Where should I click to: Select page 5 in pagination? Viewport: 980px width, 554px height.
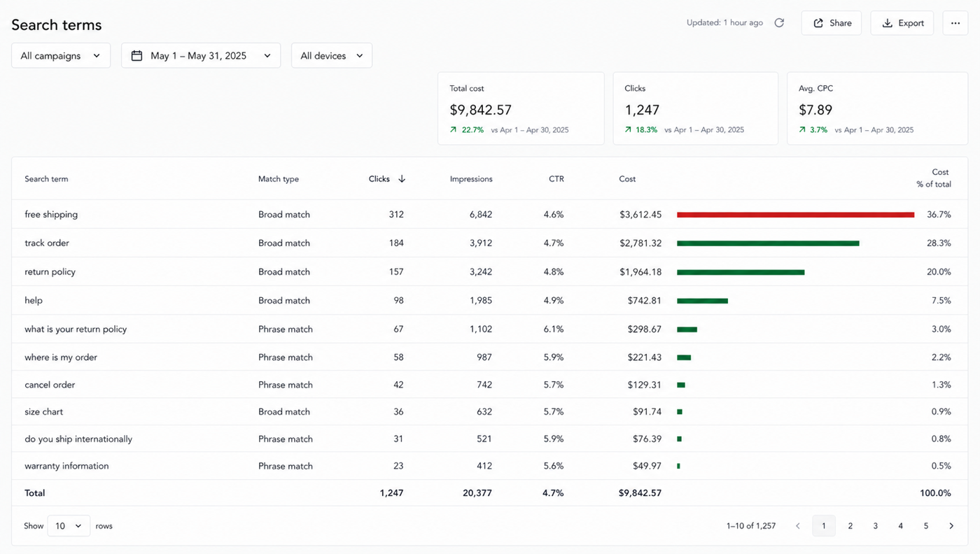pyautogui.click(x=925, y=526)
